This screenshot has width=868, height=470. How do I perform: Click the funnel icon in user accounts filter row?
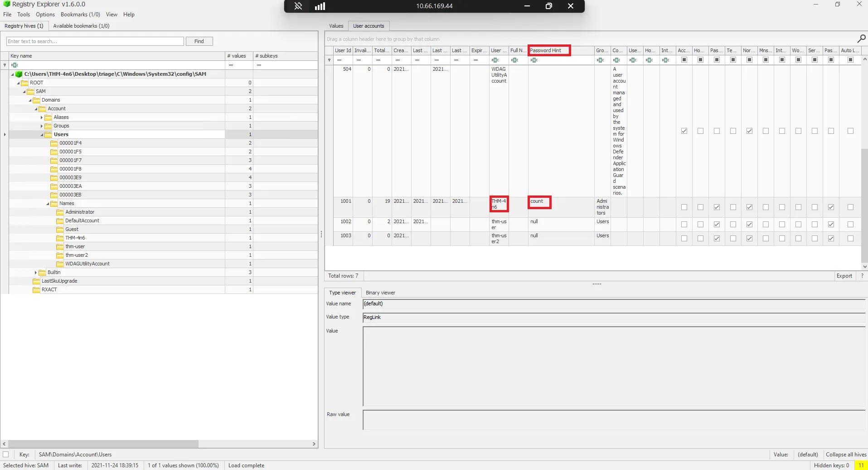coord(330,60)
